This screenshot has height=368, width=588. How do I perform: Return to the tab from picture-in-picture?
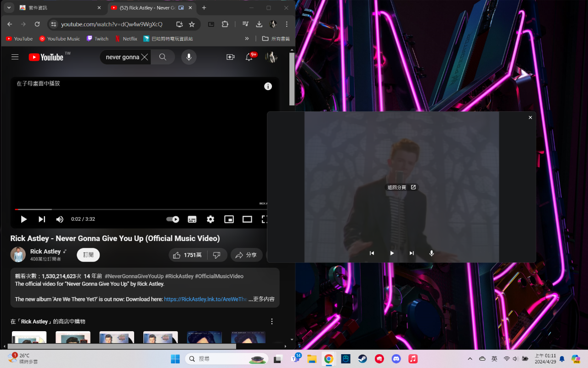coord(401,187)
